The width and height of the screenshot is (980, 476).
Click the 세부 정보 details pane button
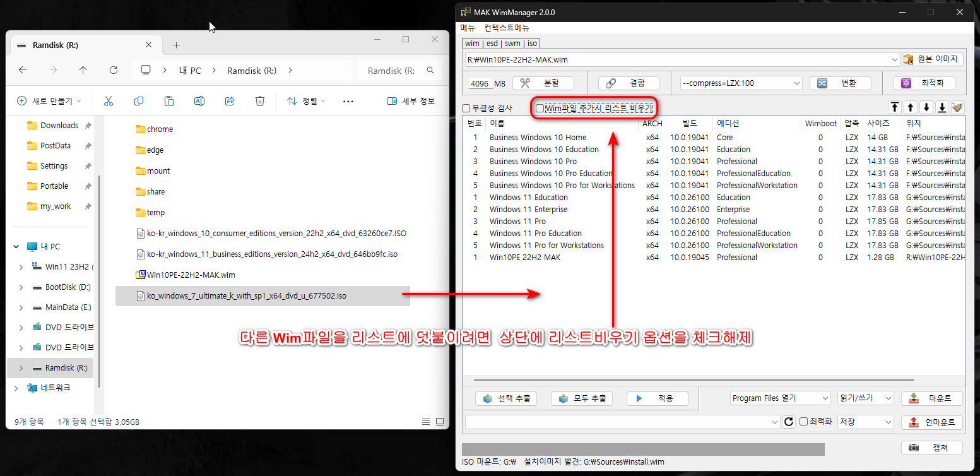[x=411, y=101]
